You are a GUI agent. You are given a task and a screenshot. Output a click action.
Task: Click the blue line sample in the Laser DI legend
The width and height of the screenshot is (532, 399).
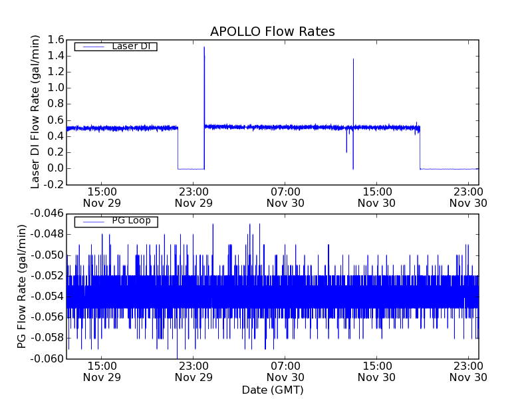coord(93,47)
